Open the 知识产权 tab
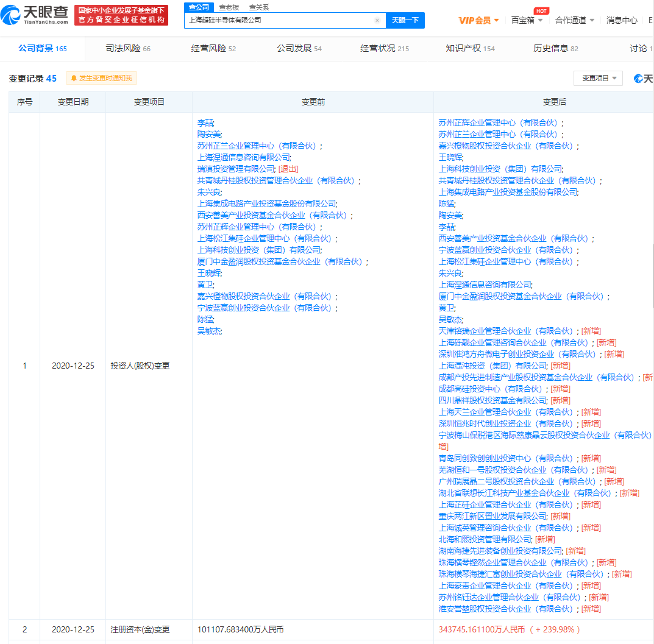This screenshot has width=654, height=644. [470, 48]
